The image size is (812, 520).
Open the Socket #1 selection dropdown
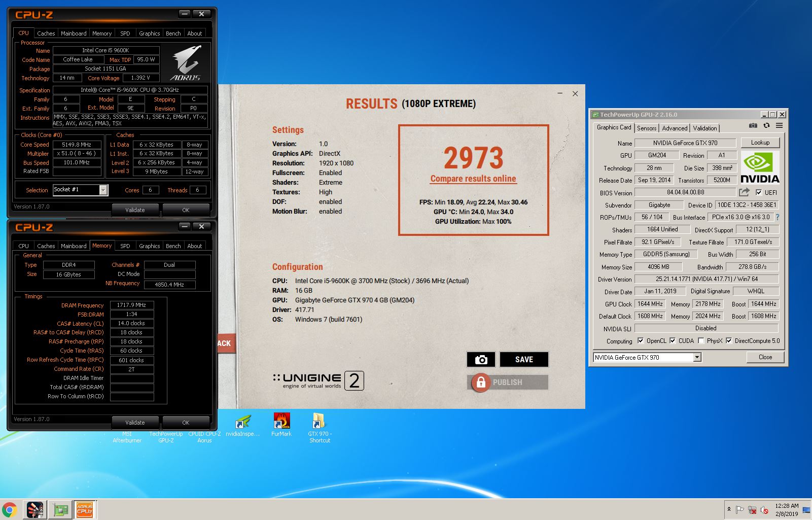coord(103,190)
